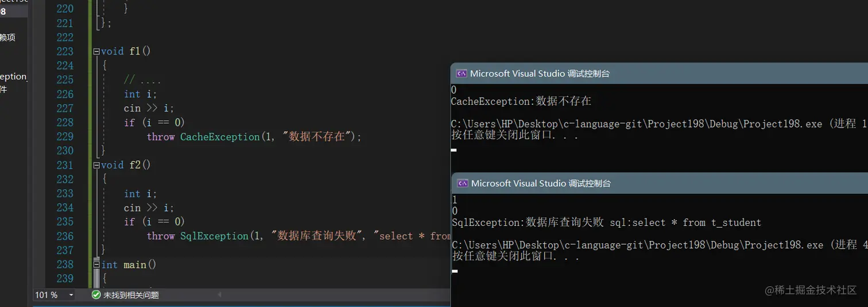The image size is (868, 307).
Task: Click cin >> i on line 234
Action: click(x=149, y=208)
